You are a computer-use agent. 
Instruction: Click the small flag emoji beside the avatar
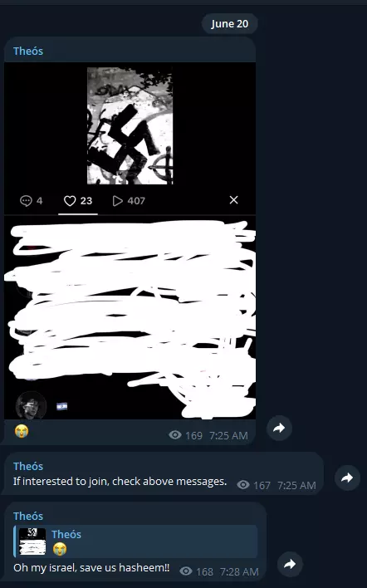61,406
